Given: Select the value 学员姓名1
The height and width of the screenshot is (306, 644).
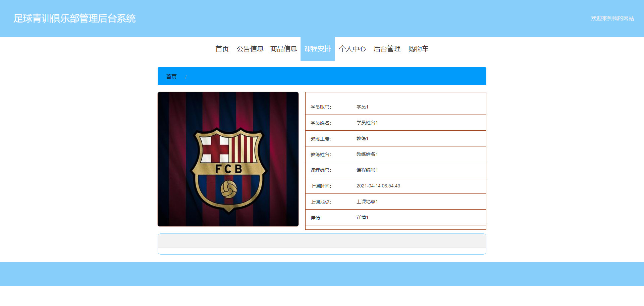Looking at the screenshot, I should 367,123.
